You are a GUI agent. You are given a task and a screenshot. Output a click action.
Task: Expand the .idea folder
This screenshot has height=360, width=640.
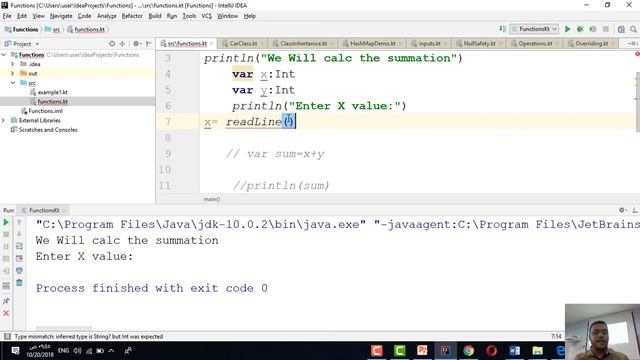point(13,64)
